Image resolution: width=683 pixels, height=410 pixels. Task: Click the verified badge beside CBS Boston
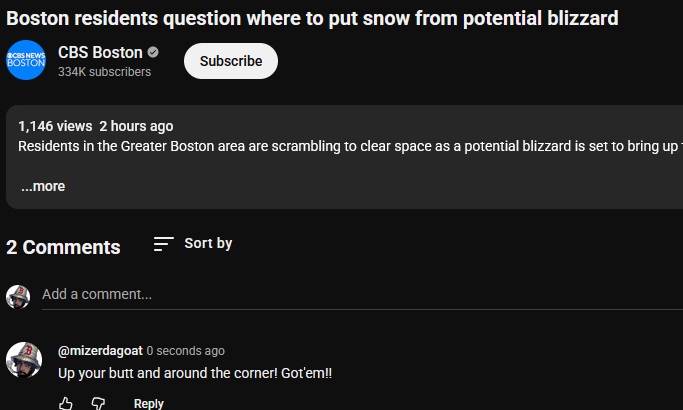pyautogui.click(x=153, y=53)
